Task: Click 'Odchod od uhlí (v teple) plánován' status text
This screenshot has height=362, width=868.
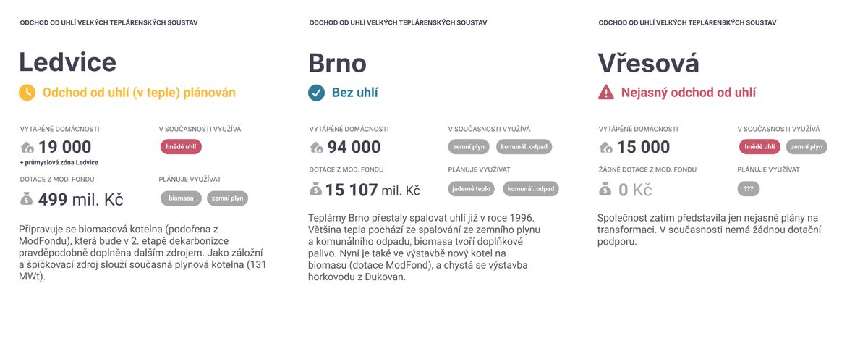Action: point(139,93)
